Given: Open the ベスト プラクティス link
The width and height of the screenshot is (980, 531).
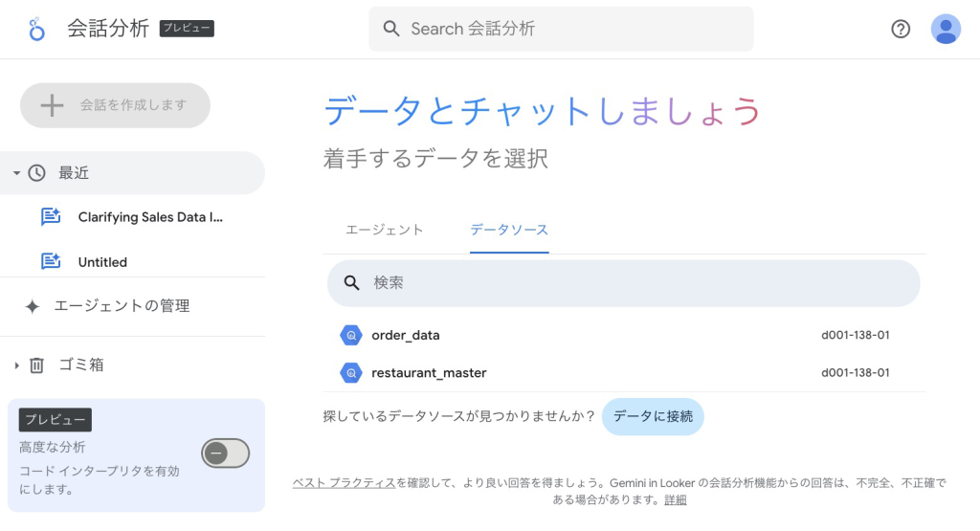Looking at the screenshot, I should 344,483.
